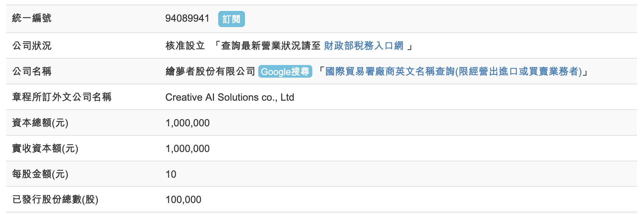644x214 pixels.
Task: Click the 公司名稱 row label
Action: click(32, 71)
